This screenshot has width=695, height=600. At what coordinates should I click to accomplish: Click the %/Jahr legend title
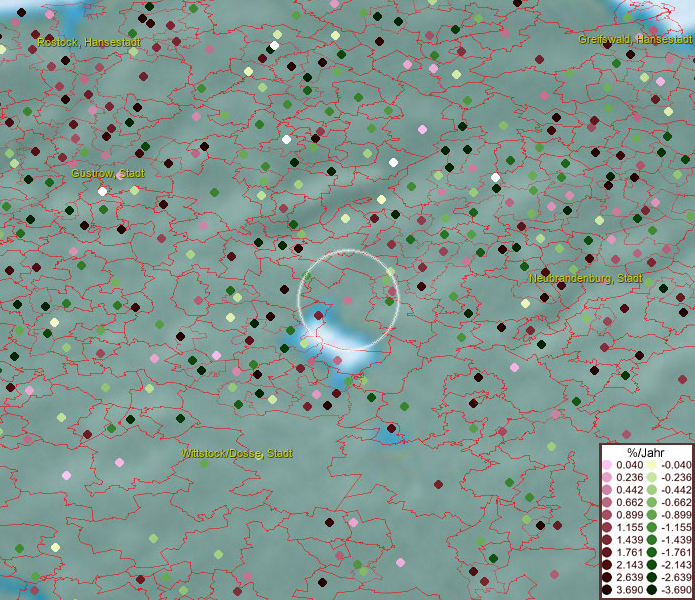646,453
